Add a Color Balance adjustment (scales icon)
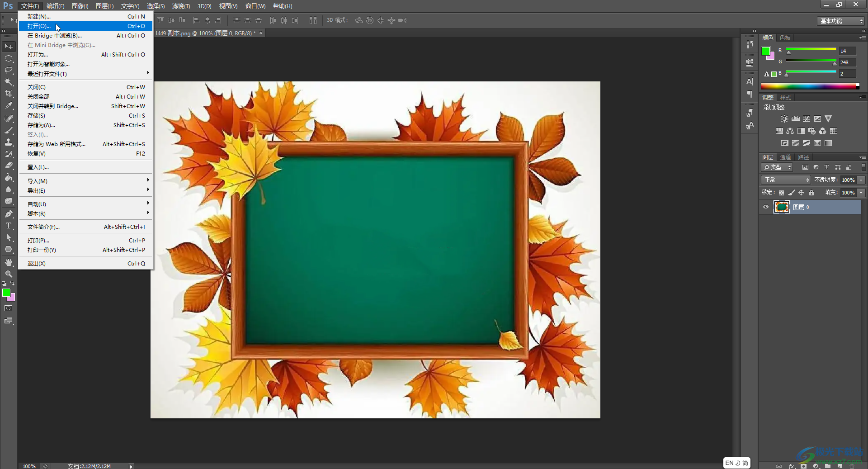This screenshot has width=868, height=469. coord(790,131)
